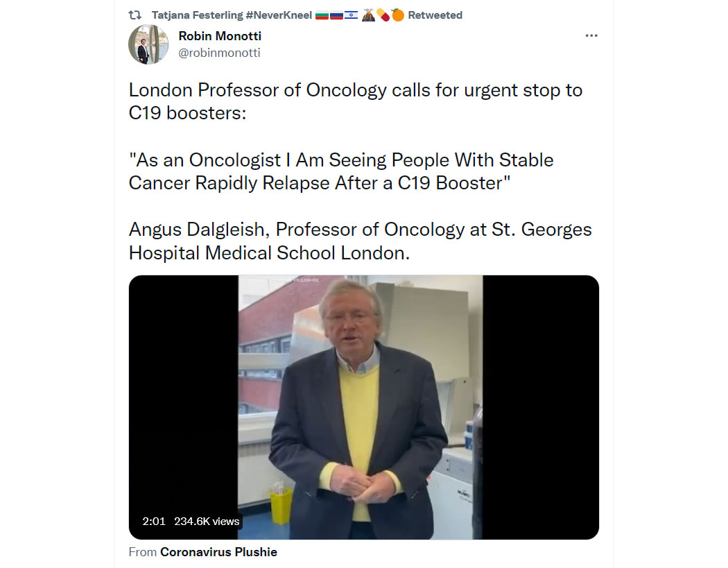Click the Retweeted label text

click(435, 15)
